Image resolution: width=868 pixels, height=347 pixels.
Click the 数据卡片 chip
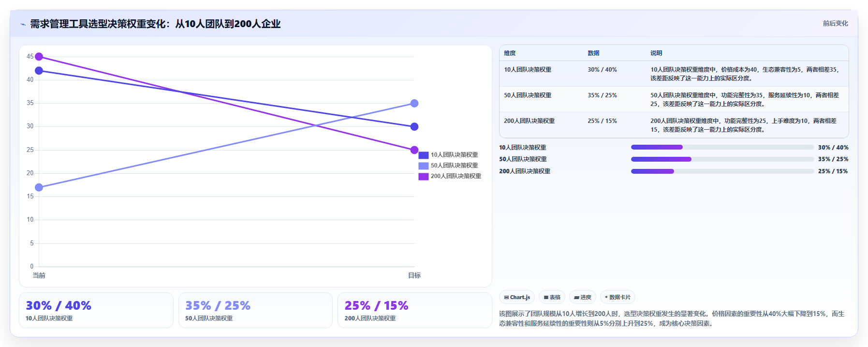(x=618, y=297)
